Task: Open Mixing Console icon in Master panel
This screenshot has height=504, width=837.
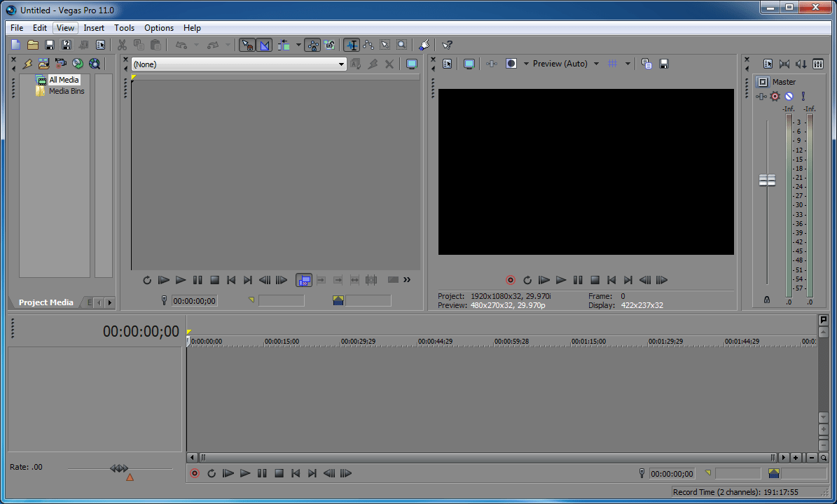Action: pos(818,64)
